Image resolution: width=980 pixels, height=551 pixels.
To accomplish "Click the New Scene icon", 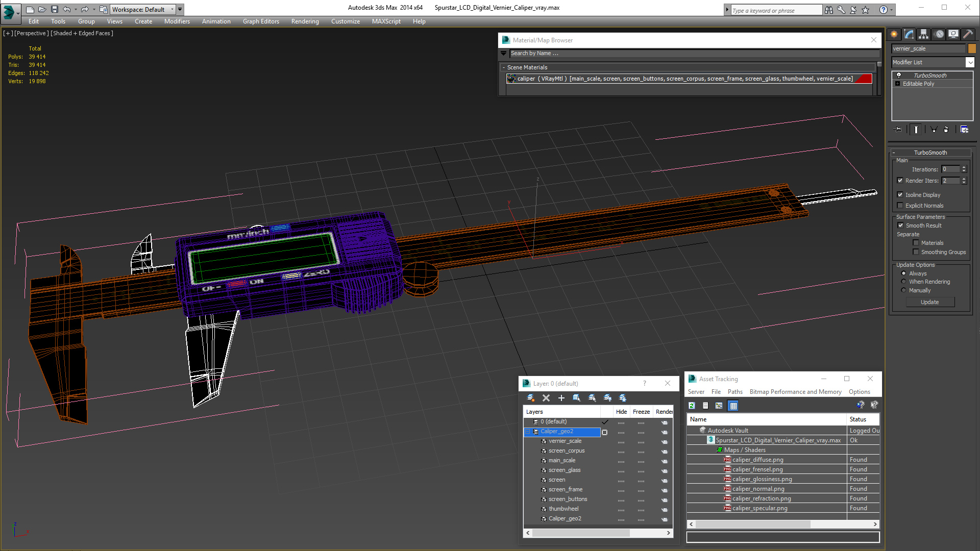I will coord(30,9).
